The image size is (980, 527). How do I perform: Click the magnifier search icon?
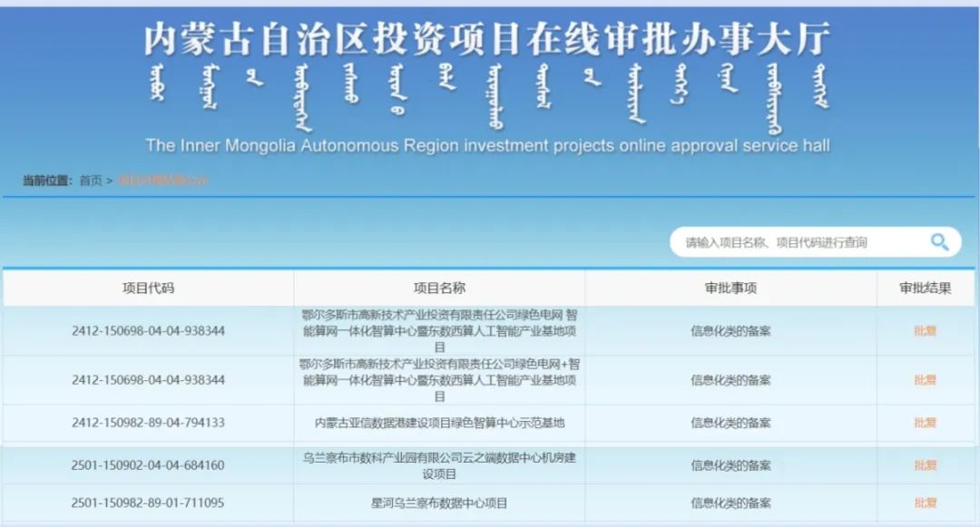pos(939,241)
